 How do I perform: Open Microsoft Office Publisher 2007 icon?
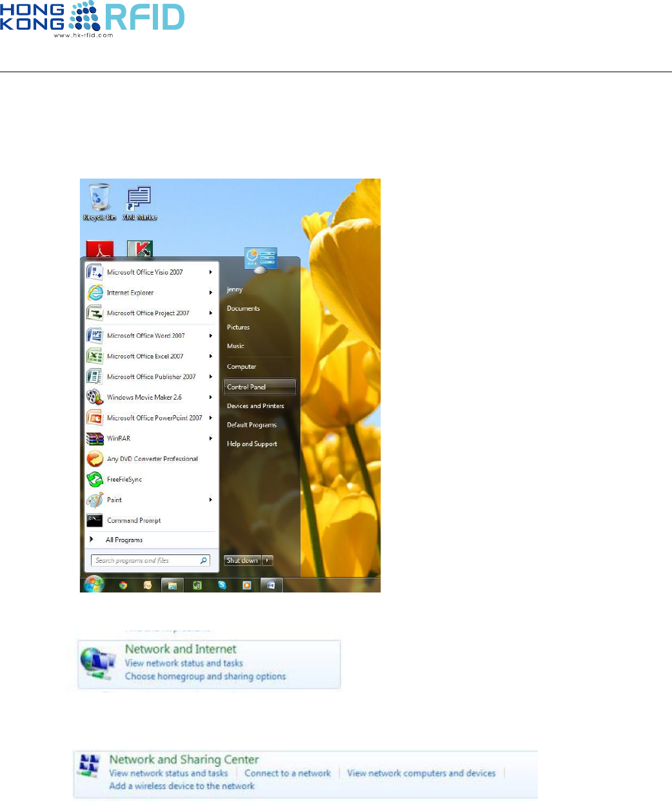pyautogui.click(x=95, y=377)
